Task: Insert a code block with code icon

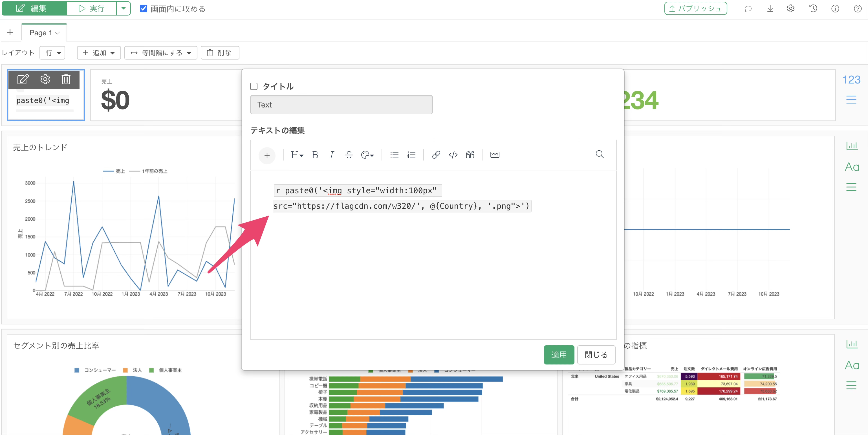Action: pyautogui.click(x=453, y=155)
